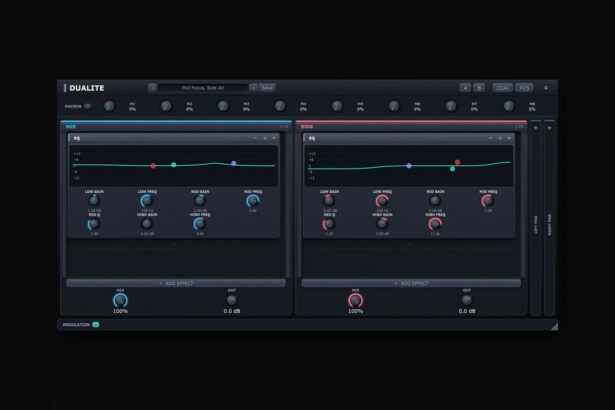
Task: Click the Mid channel Out knob
Action: 231,300
